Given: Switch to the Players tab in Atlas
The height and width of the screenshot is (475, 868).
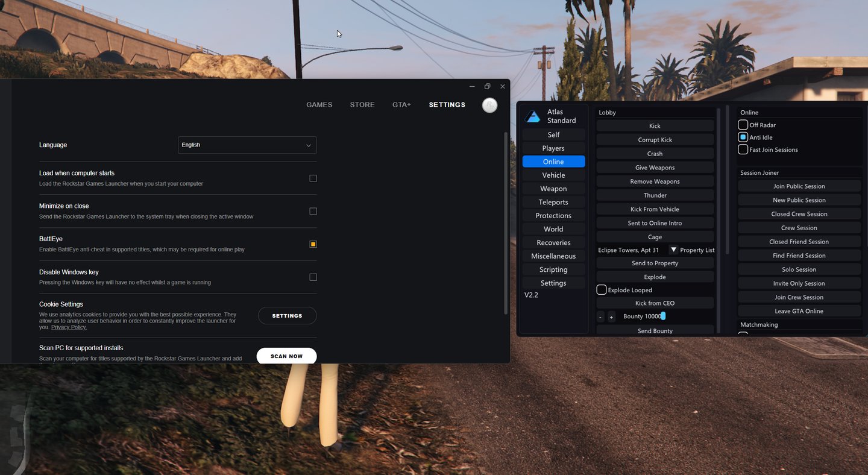Looking at the screenshot, I should click(x=553, y=148).
